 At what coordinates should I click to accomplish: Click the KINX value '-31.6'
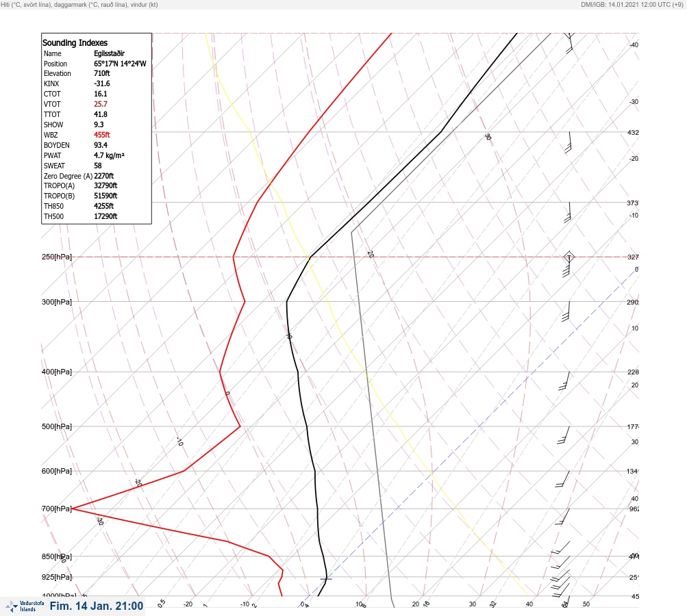(101, 84)
